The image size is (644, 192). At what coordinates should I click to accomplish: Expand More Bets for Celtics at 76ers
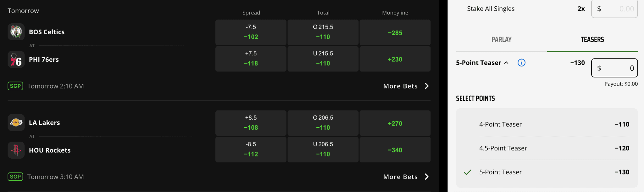coord(406,86)
